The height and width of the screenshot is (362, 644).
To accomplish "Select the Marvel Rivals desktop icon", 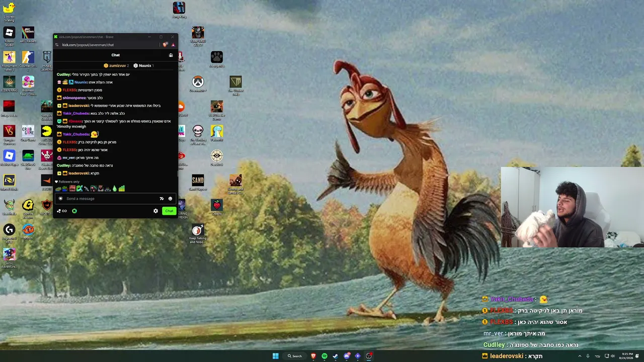I will coord(9,183).
